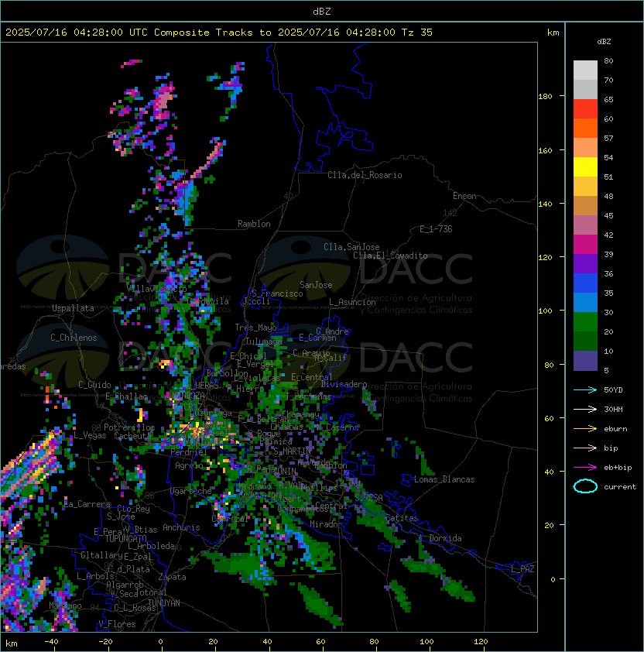
Task: Pick the bright yellow swatch below 54 dBZ
Action: click(x=585, y=167)
